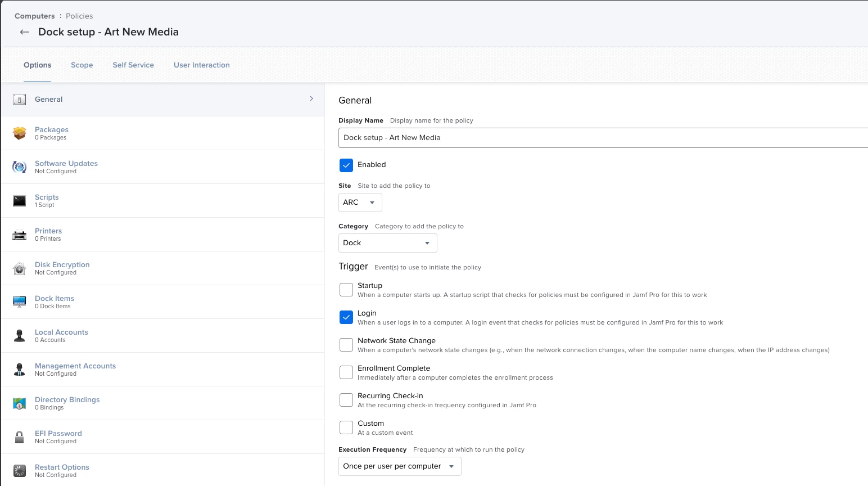
Task: Click the Directory Bindings icon
Action: pos(20,403)
